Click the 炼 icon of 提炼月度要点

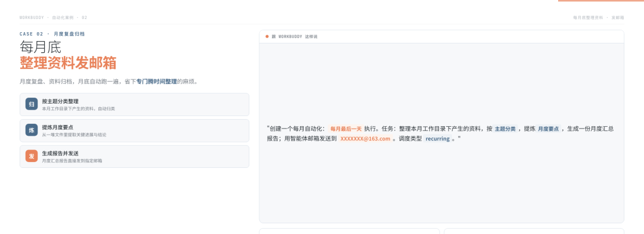(x=32, y=130)
